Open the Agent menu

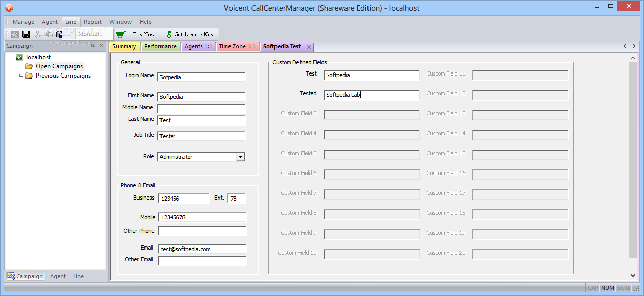[x=50, y=22]
